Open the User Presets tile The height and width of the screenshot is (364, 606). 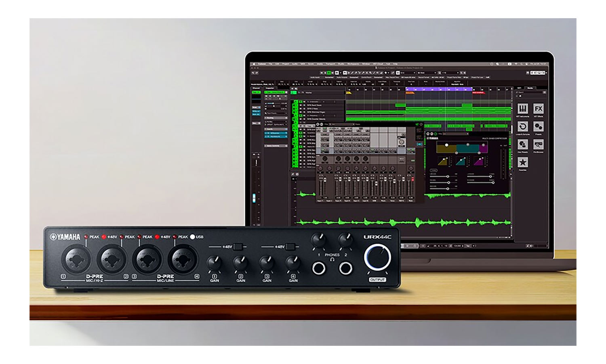[523, 144]
